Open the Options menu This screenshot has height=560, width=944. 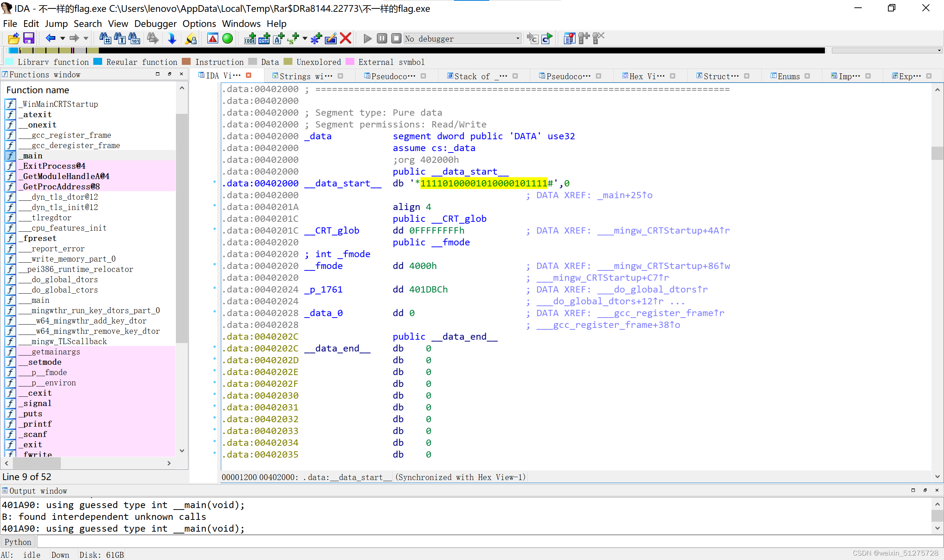(199, 24)
